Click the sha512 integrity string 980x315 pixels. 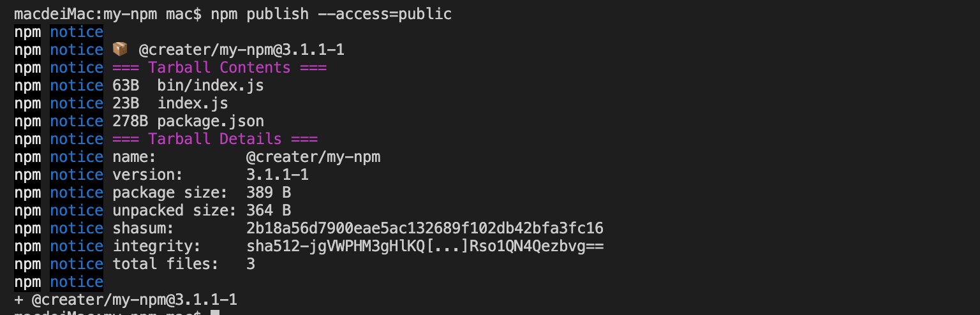coord(425,246)
